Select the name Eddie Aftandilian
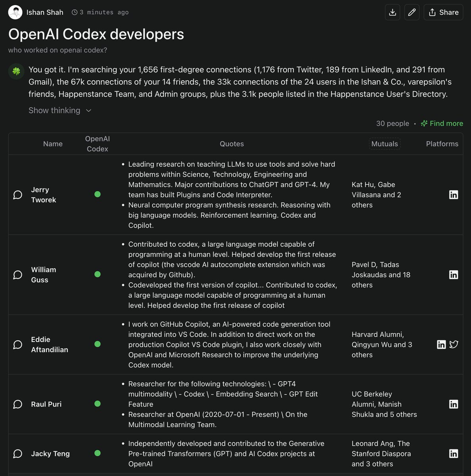Image resolution: width=471 pixels, height=476 pixels. 50,344
